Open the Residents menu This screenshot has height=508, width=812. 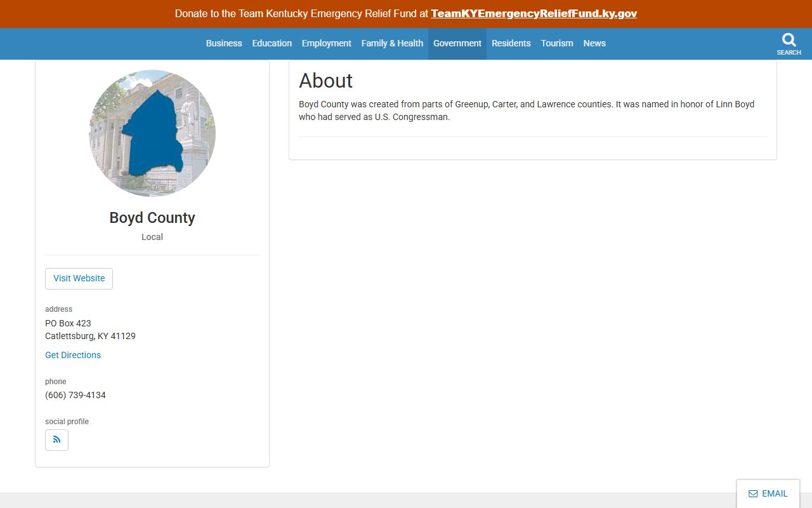pos(511,43)
